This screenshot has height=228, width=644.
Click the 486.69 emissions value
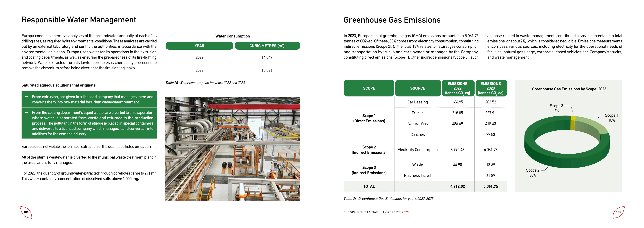[457, 124]
